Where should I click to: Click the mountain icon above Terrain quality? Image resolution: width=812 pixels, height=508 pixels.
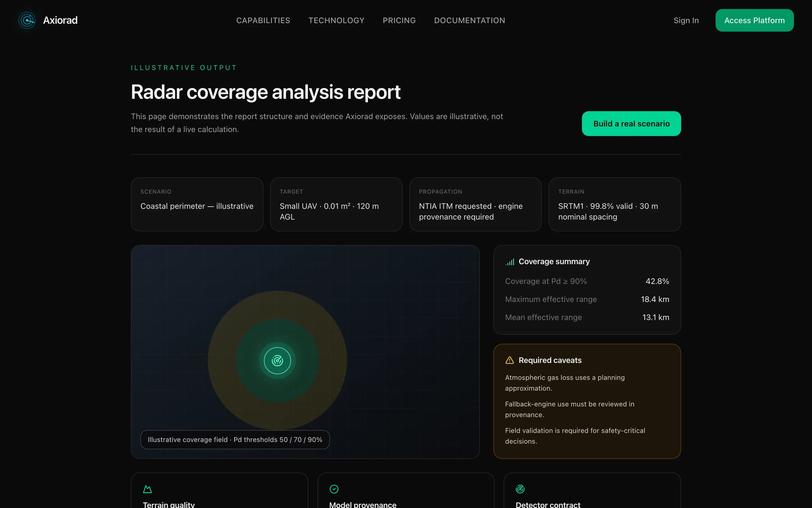147,489
